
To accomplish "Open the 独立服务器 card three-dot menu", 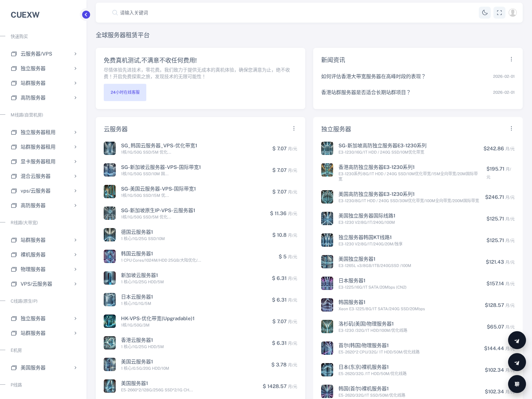I will [x=511, y=129].
